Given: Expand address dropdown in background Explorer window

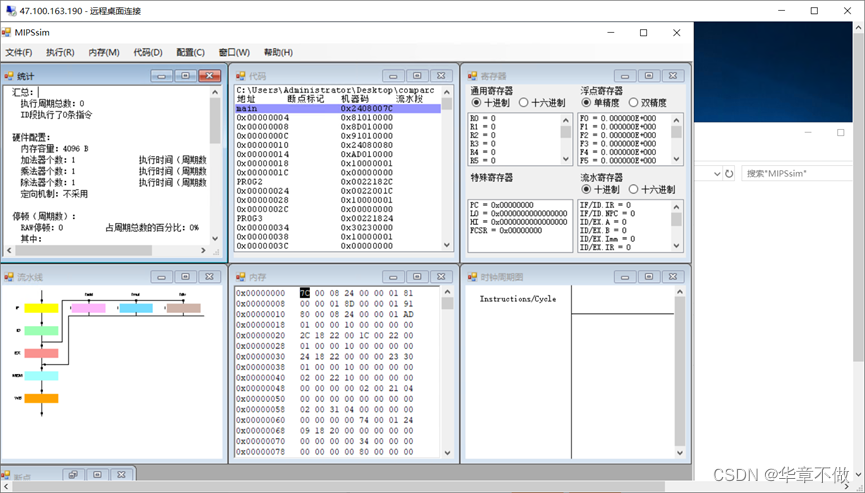Looking at the screenshot, I should point(717,174).
